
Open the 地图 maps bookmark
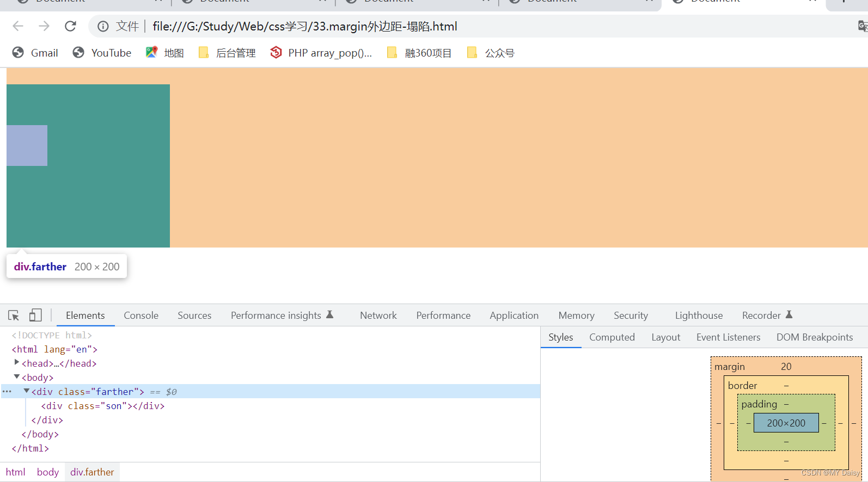(165, 53)
